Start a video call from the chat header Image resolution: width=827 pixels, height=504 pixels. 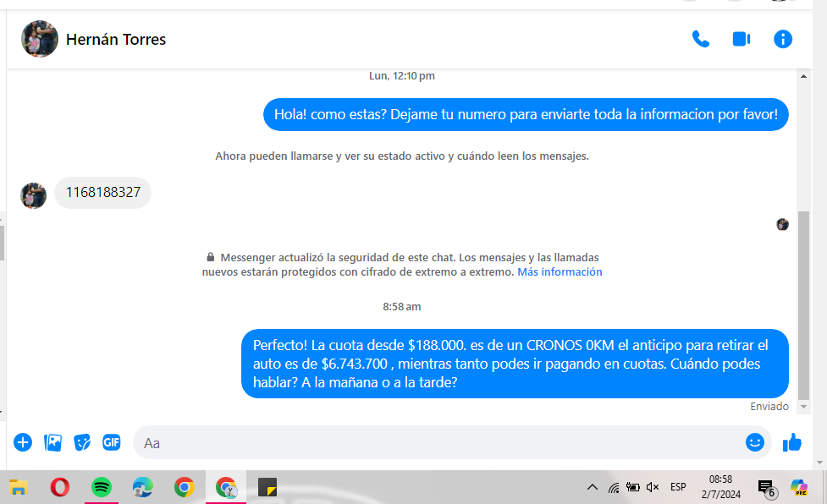click(x=742, y=39)
